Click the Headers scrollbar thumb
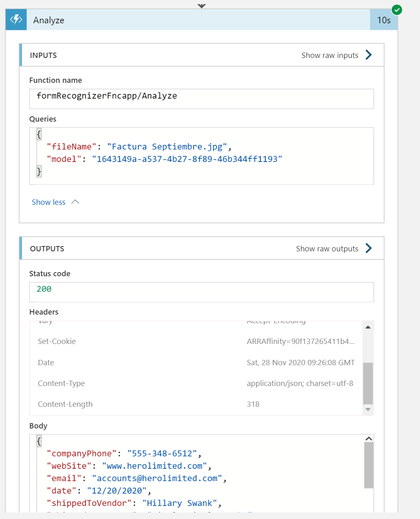 point(368,383)
